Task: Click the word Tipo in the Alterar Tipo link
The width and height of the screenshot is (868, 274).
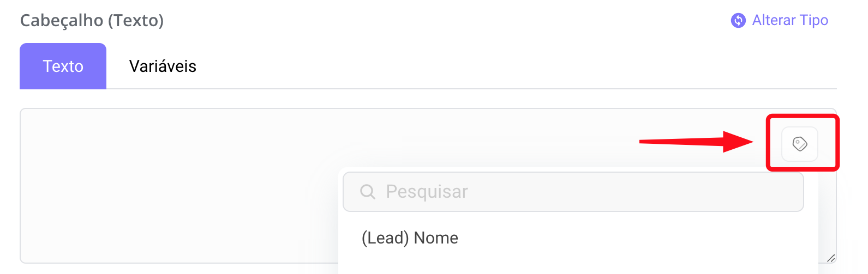Action: [x=814, y=21]
